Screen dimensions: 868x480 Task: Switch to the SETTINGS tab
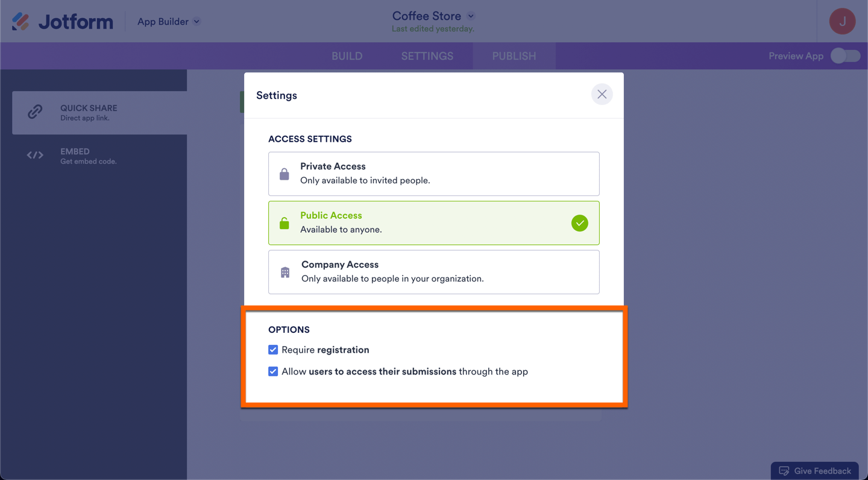click(427, 56)
